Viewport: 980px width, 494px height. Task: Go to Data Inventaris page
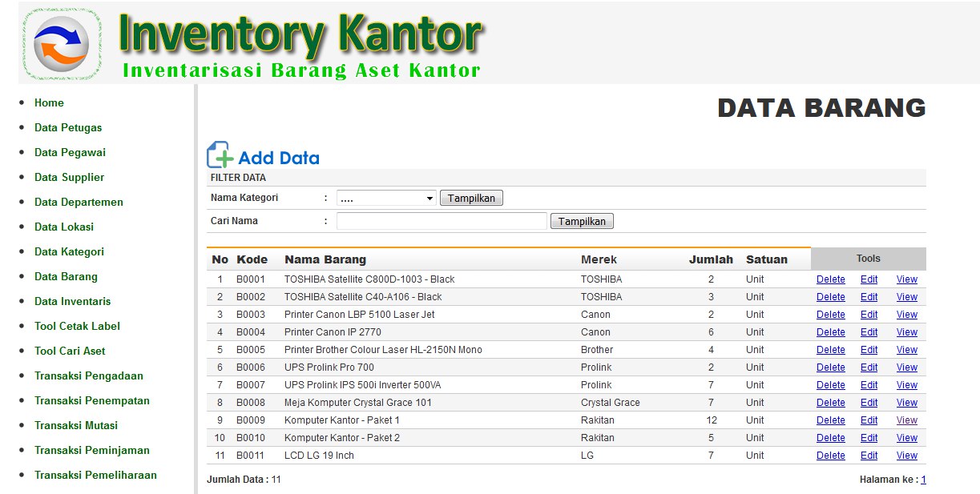73,301
